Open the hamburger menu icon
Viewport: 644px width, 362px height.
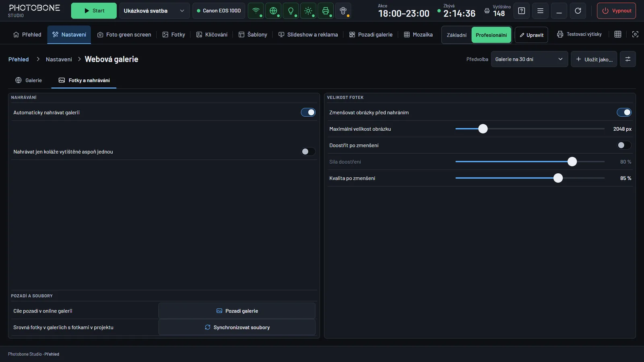pos(540,11)
